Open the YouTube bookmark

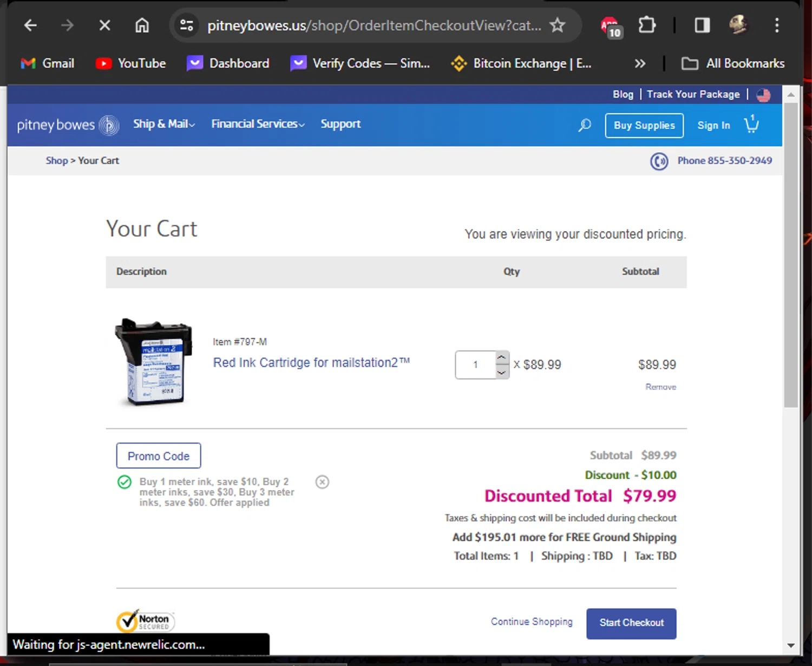click(130, 63)
